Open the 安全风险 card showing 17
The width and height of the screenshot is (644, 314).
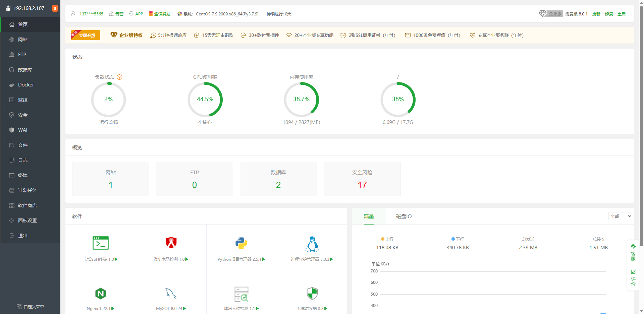click(x=362, y=179)
